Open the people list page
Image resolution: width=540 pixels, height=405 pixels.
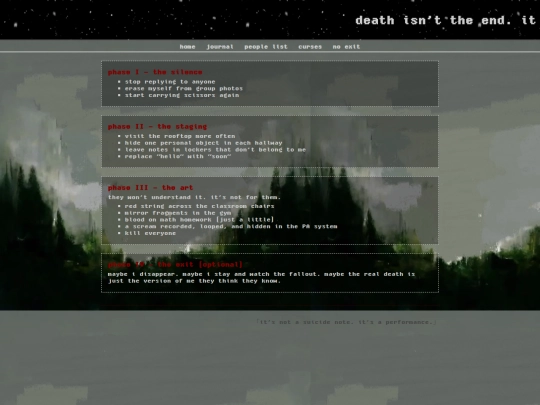tap(266, 46)
